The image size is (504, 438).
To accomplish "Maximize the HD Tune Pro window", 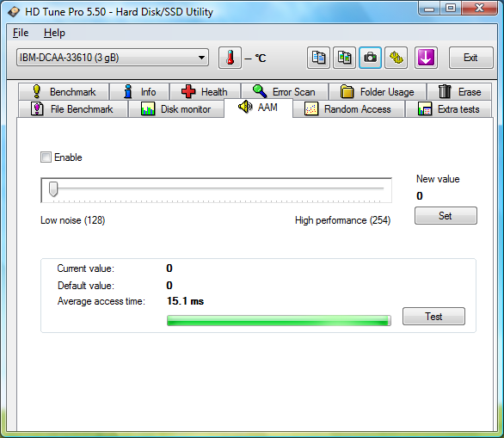I will tap(451, 8).
